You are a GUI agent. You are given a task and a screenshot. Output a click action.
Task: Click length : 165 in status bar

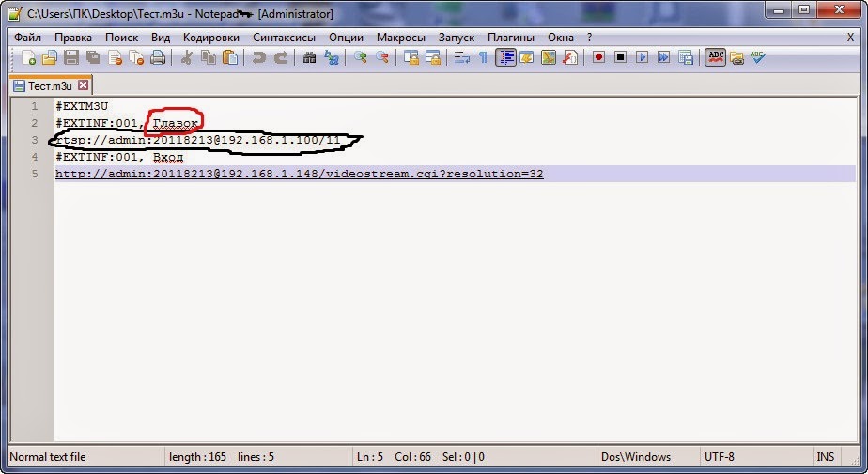[x=197, y=457]
